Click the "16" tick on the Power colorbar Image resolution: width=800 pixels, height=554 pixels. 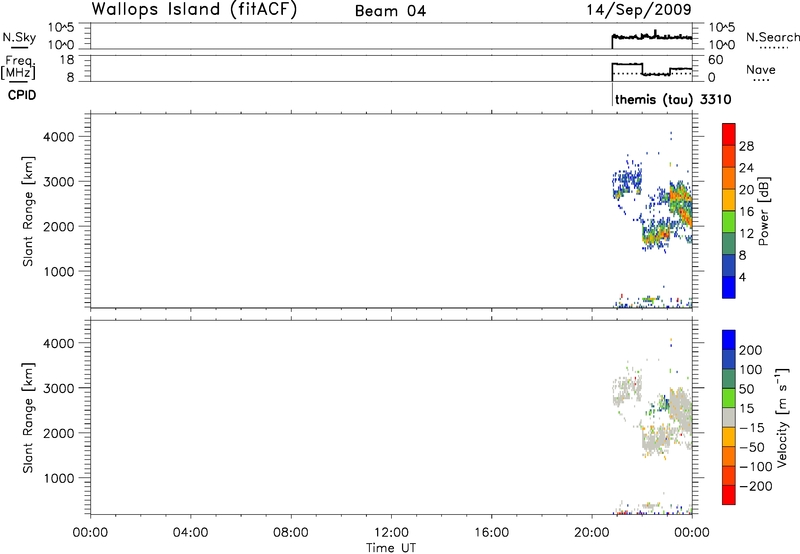746,212
